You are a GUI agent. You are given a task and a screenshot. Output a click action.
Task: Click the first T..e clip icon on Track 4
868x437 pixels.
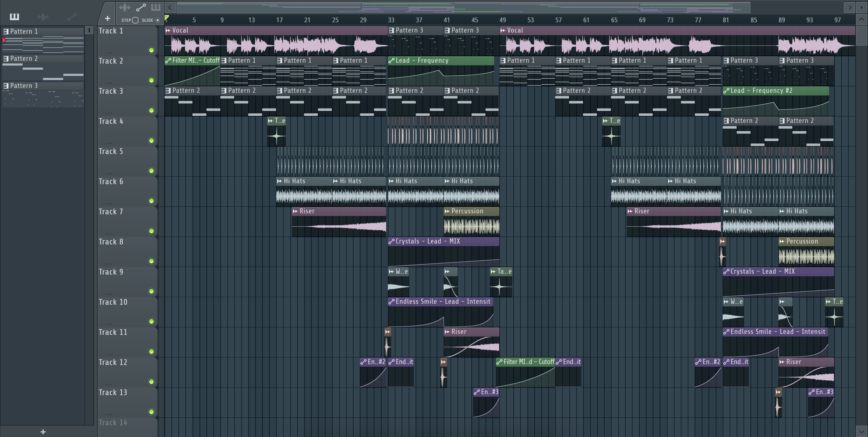tap(270, 121)
